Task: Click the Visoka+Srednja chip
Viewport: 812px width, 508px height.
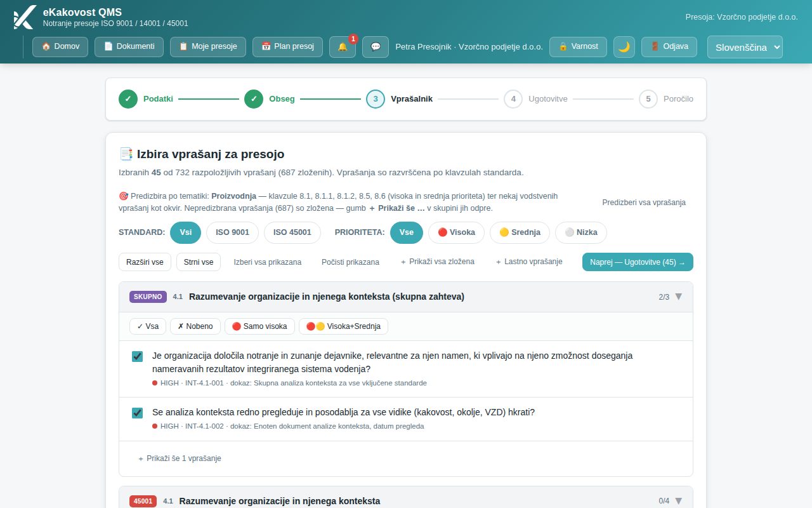Action: (343, 326)
